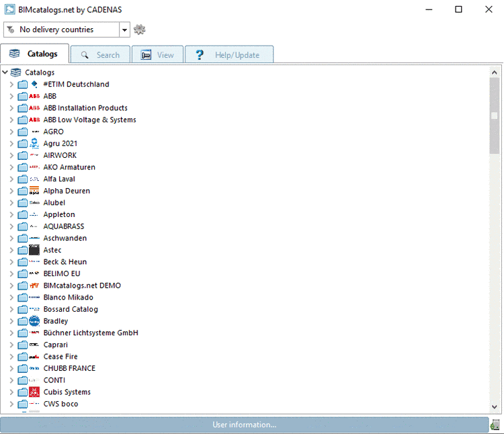Image resolution: width=504 pixels, height=434 pixels.
Task: Click the folder icon of Appleton
Action: pyautogui.click(x=22, y=214)
